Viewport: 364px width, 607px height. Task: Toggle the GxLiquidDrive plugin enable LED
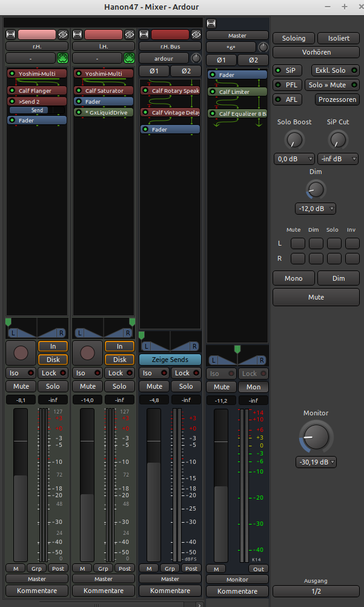79,112
